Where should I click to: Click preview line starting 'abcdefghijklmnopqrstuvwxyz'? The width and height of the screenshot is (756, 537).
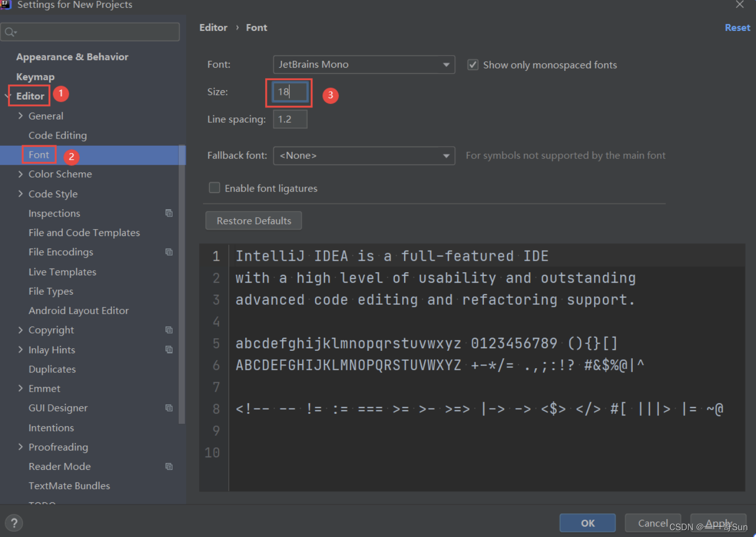click(x=427, y=343)
